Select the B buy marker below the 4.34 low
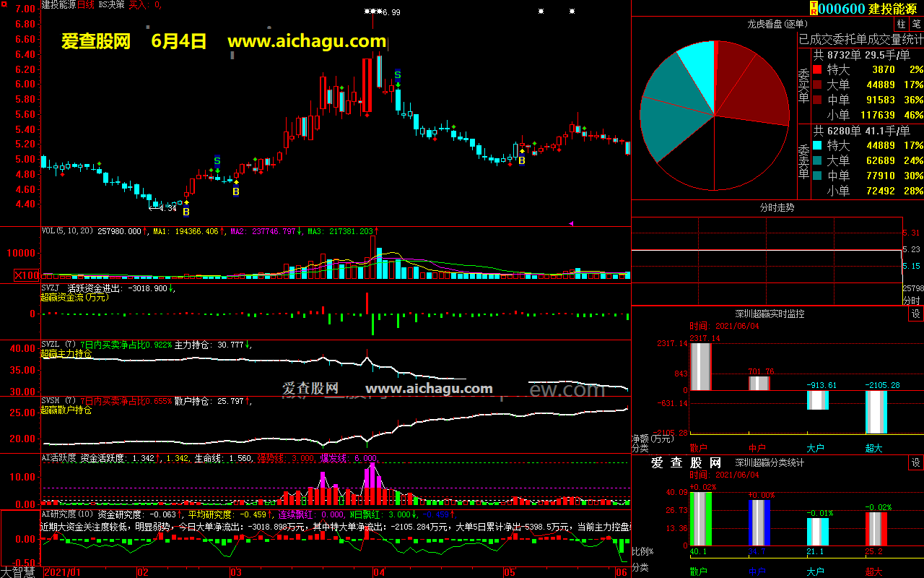Viewport: 924px width, 578px height. click(186, 212)
